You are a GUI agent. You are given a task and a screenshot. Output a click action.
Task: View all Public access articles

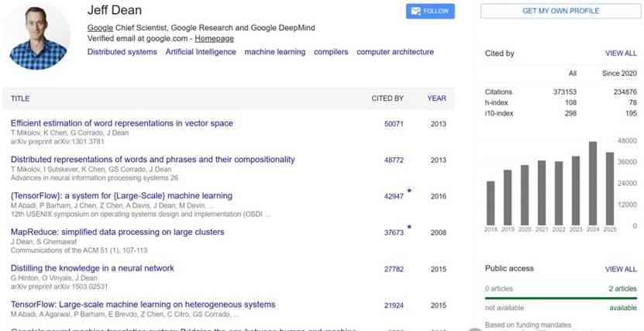[621, 269]
